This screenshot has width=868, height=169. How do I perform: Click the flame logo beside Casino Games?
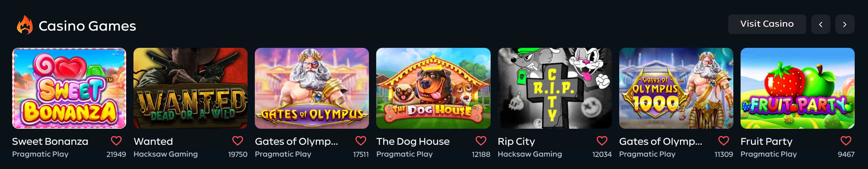tap(25, 25)
